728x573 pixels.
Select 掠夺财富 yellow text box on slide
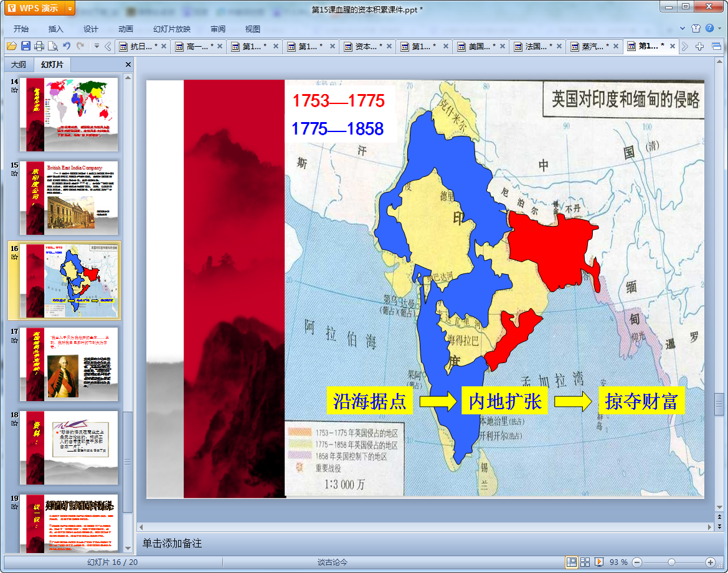tap(641, 400)
